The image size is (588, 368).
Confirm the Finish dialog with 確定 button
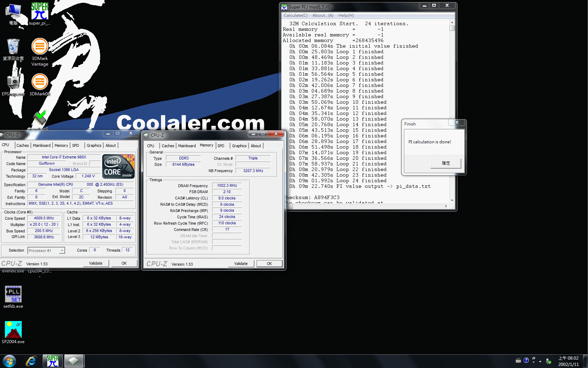click(x=446, y=163)
